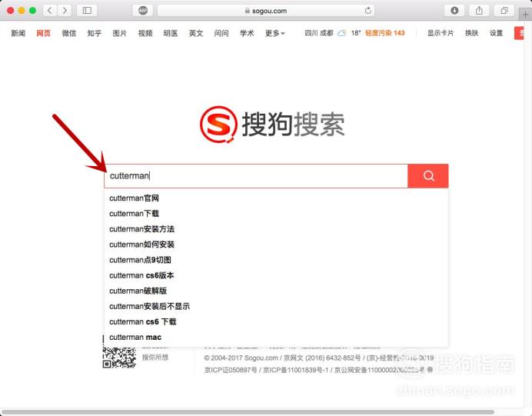Screen dimensions: 532x416
Task: Select suggestion cutterman点9切图
Action: (x=276, y=260)
